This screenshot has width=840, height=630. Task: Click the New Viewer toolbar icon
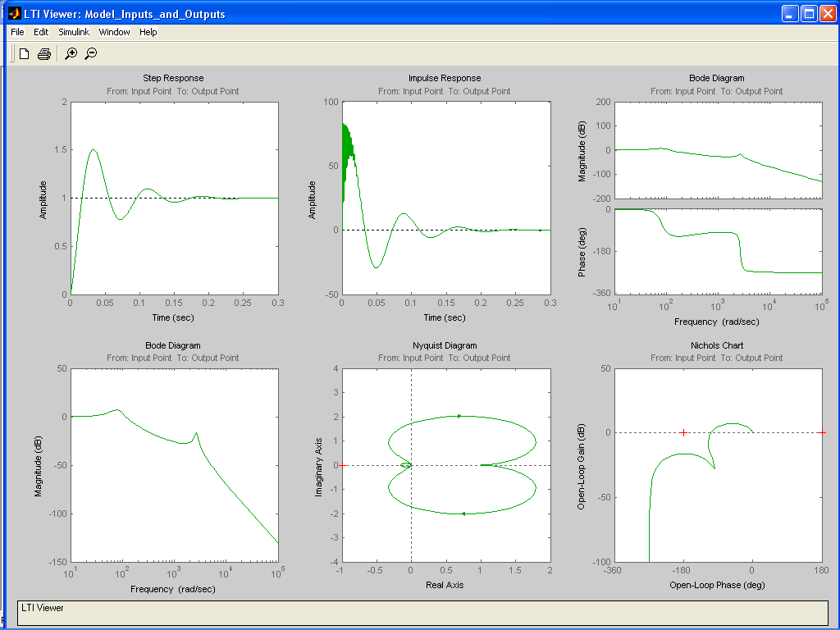[x=24, y=53]
